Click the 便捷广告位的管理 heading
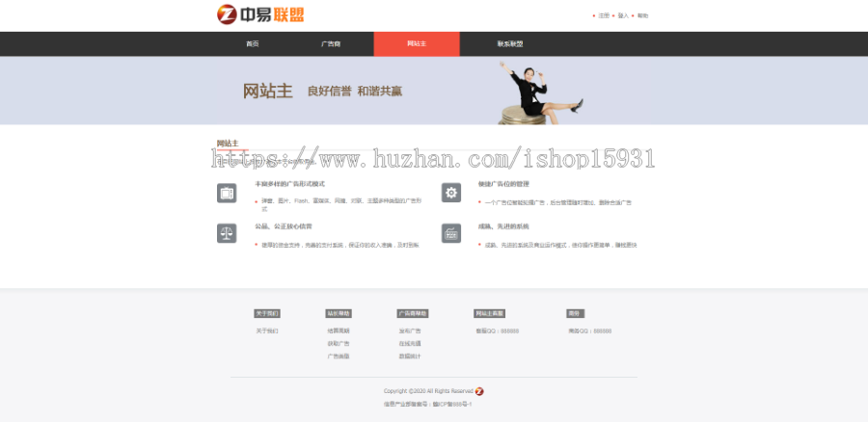The image size is (868, 422). [x=503, y=184]
